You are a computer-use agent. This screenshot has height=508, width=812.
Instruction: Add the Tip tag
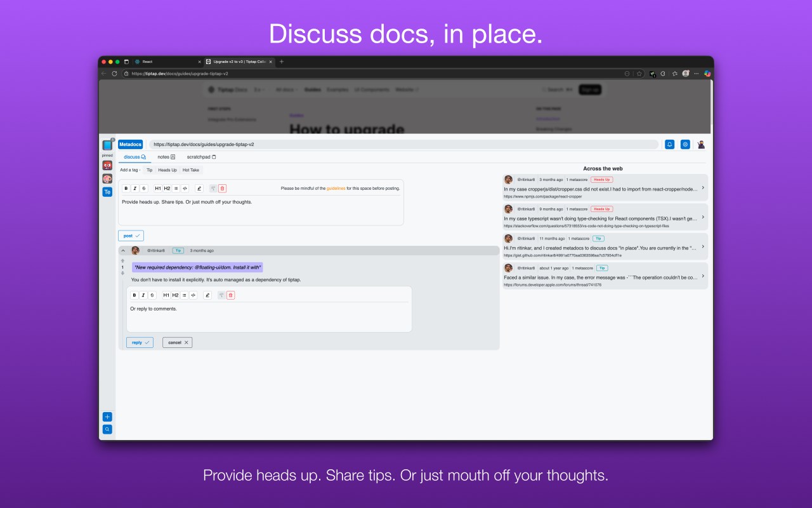coord(150,170)
